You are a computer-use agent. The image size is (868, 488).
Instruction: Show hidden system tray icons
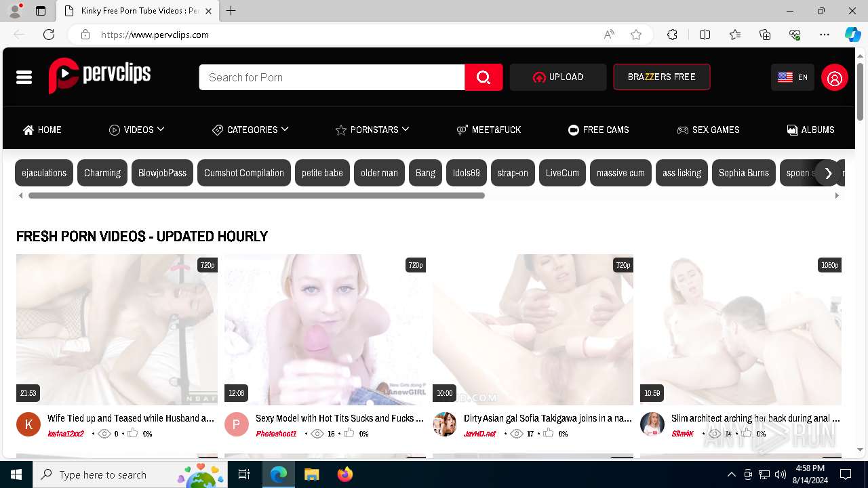click(x=731, y=474)
